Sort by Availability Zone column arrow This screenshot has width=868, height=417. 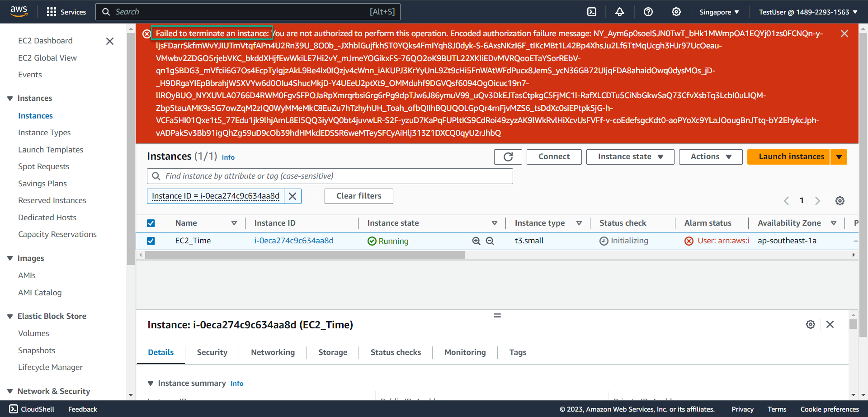pos(834,223)
